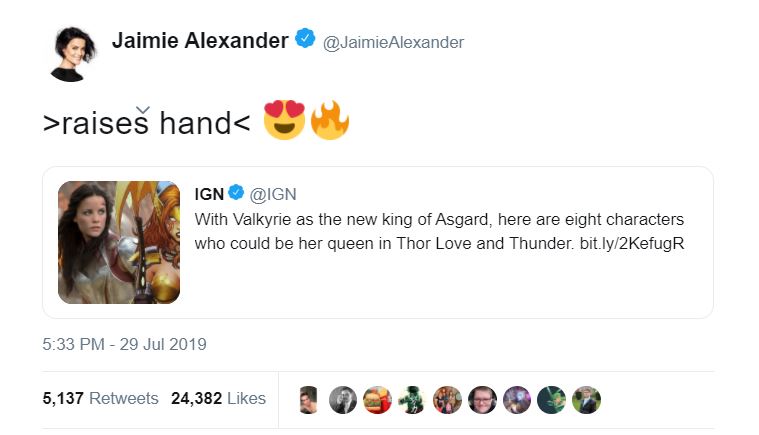
Task: Click the @IGN handle in quoted tweet
Action: [x=272, y=193]
